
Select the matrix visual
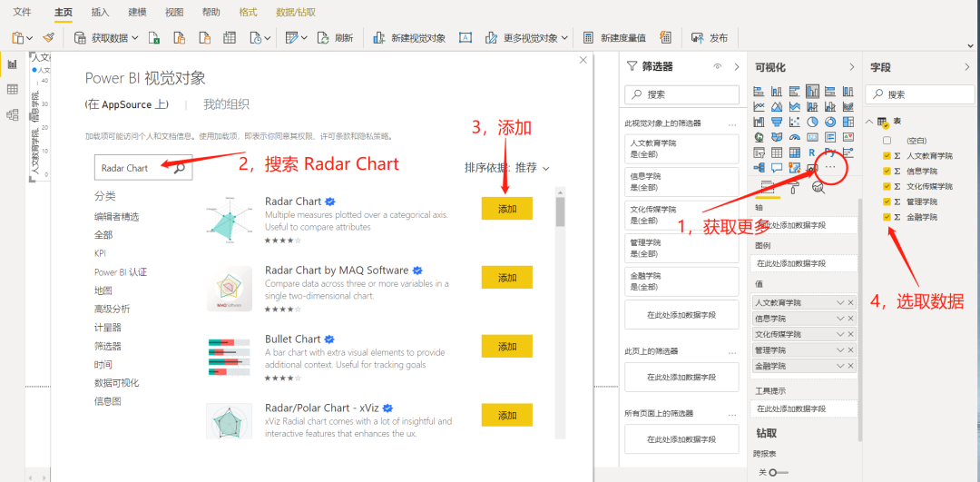(795, 152)
